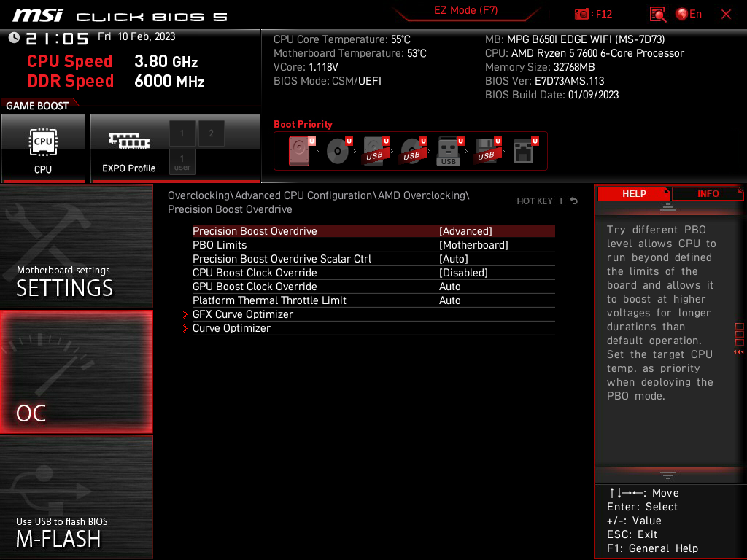Open the BIOS search magnifier icon
The height and width of the screenshot is (560, 747).
coord(658,15)
